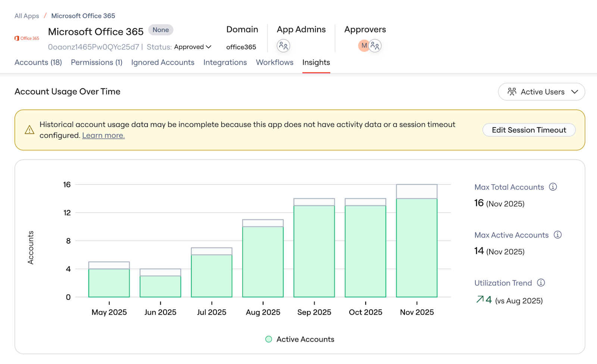Click the Aug 2025 axis label
The height and width of the screenshot is (364, 597).
pyautogui.click(x=263, y=312)
